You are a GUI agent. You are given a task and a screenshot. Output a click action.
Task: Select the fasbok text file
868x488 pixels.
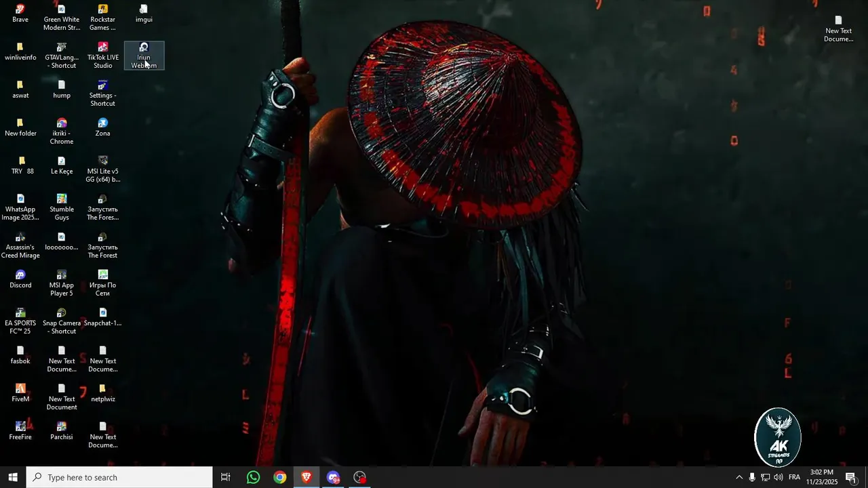(x=20, y=356)
